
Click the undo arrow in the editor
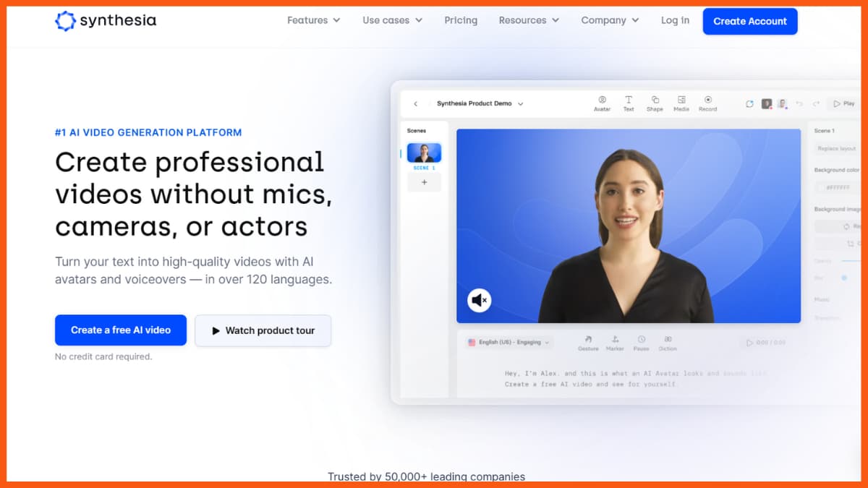click(799, 104)
